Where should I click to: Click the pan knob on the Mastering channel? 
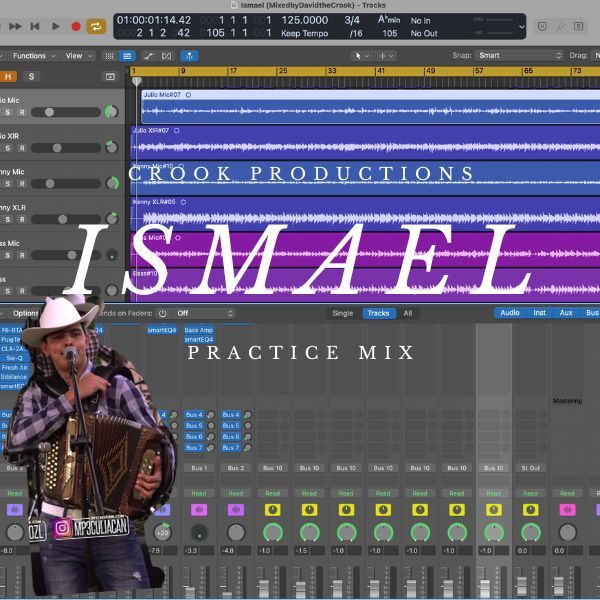coord(567,533)
